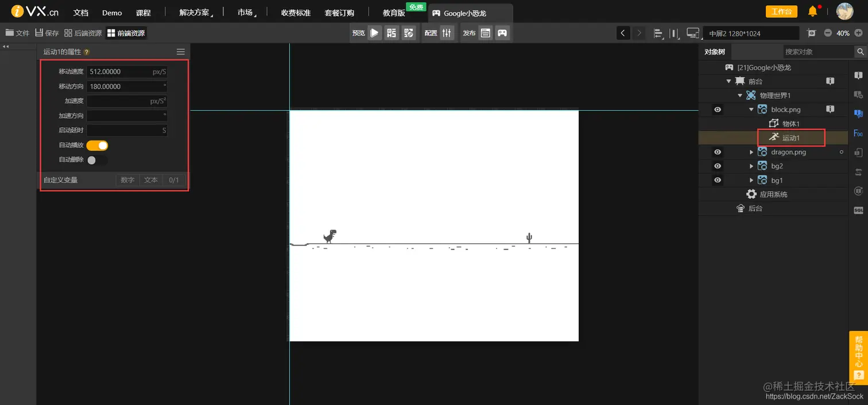
Task: Zoom out with minus button
Action: [828, 33]
